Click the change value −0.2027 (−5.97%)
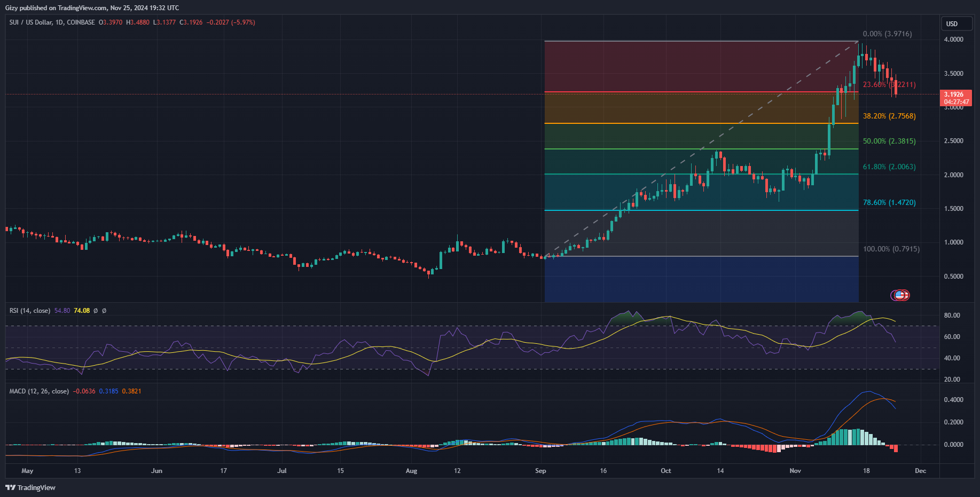 click(231, 22)
